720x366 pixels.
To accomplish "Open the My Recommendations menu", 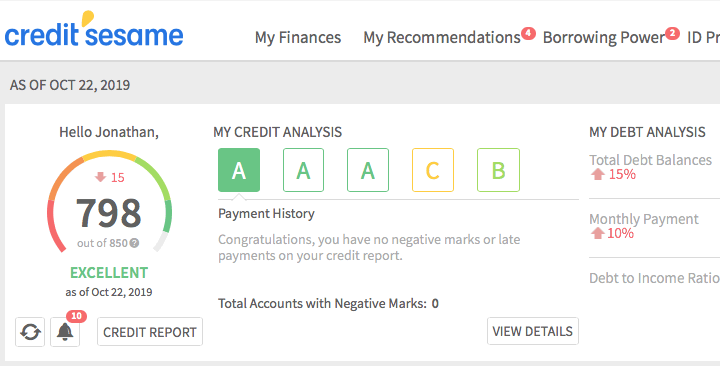I will click(x=442, y=38).
